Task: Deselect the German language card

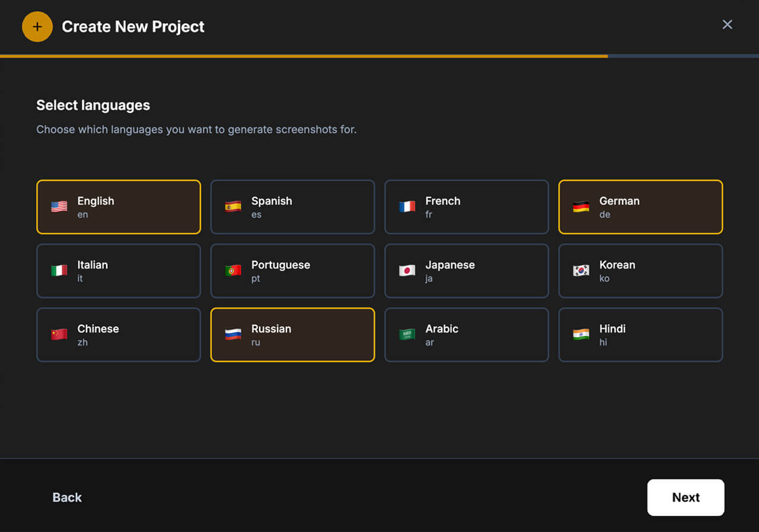Action: [640, 207]
